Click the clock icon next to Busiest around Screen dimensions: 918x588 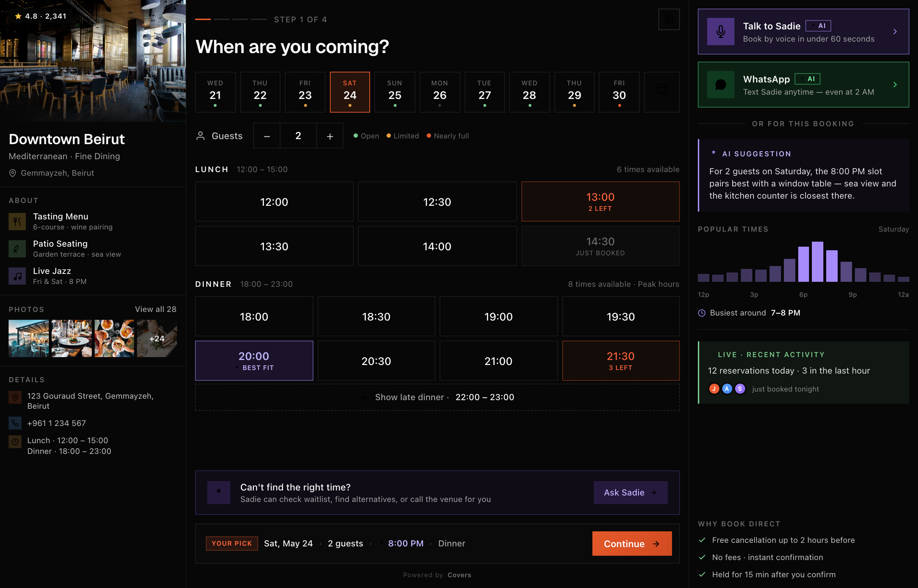(x=702, y=313)
